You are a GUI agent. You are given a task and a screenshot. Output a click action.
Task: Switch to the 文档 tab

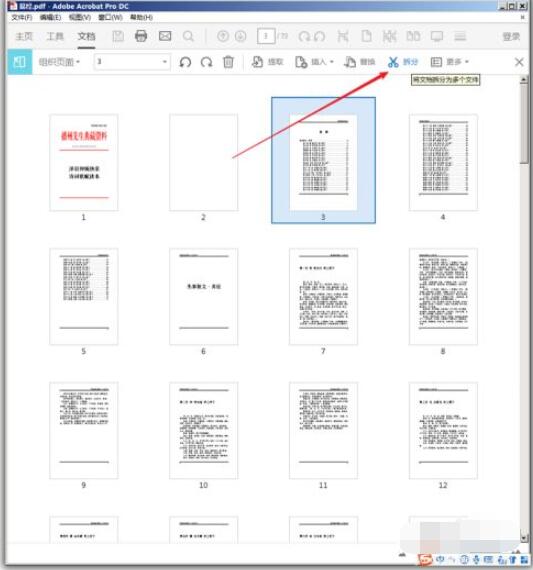click(86, 36)
